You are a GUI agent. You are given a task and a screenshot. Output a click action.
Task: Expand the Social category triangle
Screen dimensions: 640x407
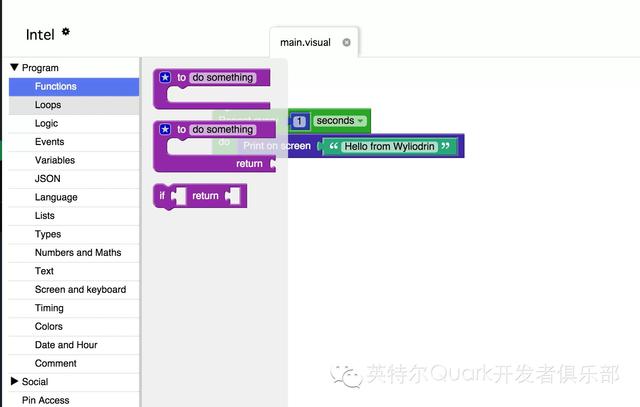click(14, 381)
